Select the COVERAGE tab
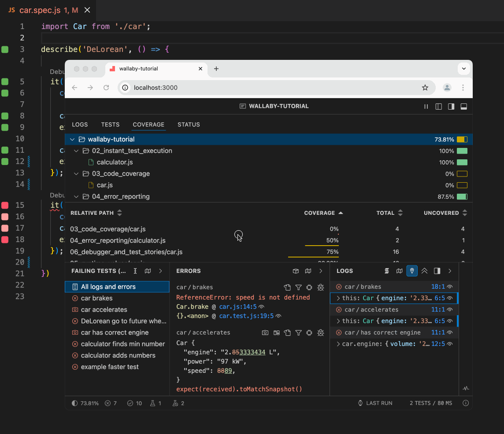The image size is (504, 434). coord(148,125)
